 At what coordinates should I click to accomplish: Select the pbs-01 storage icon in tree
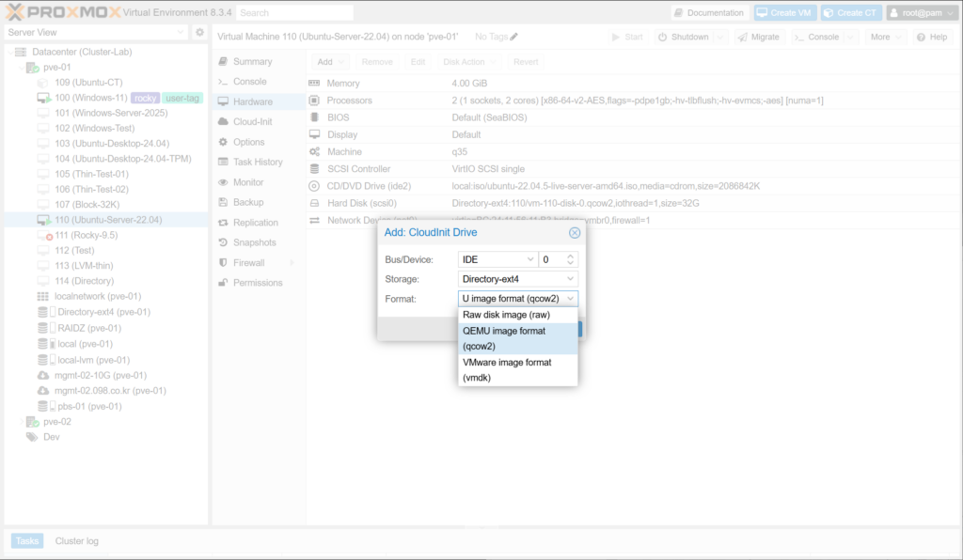[42, 407]
